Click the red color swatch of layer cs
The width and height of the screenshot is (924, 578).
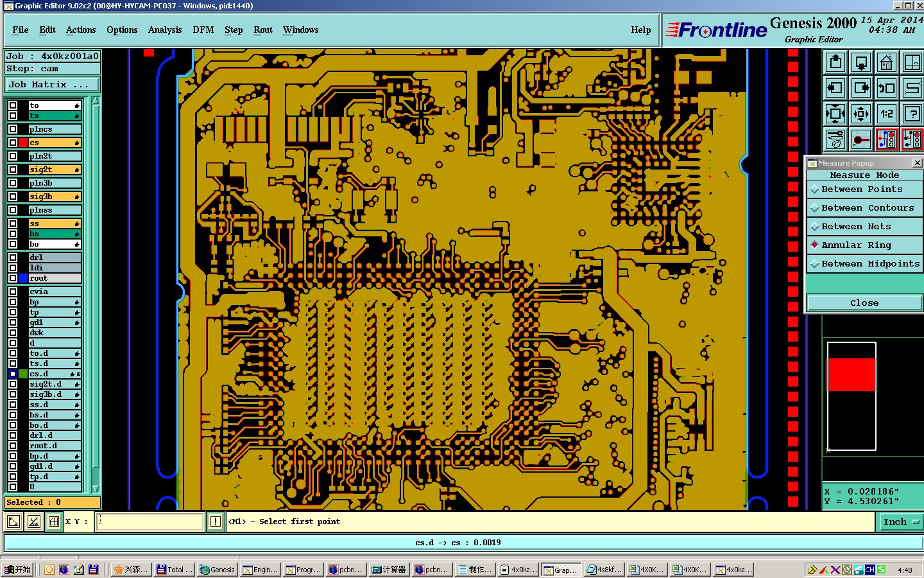pyautogui.click(x=23, y=143)
